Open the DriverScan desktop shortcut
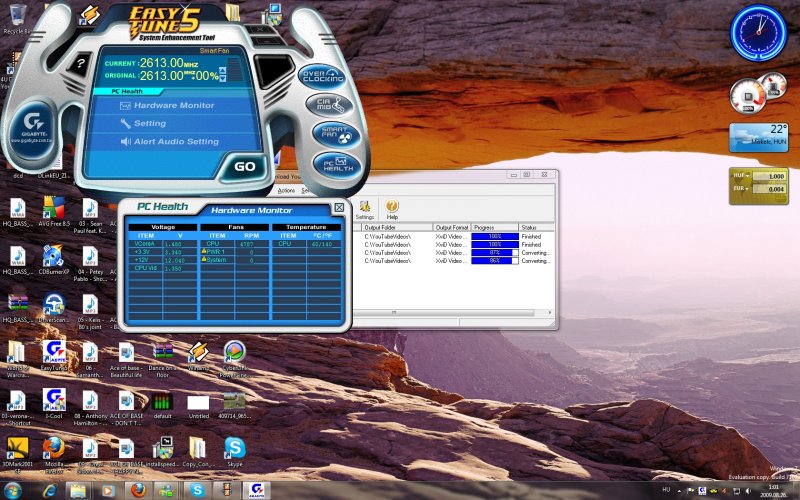The height and width of the screenshot is (500, 800). [54, 308]
